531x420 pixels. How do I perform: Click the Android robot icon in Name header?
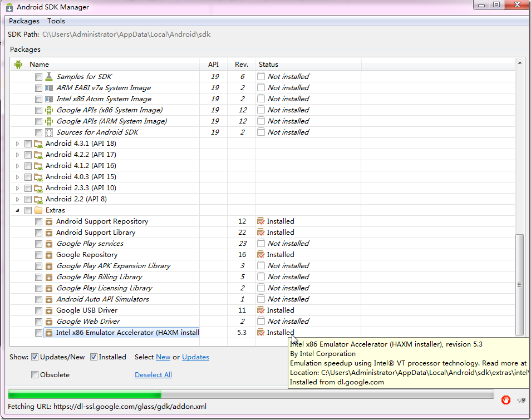(x=18, y=65)
